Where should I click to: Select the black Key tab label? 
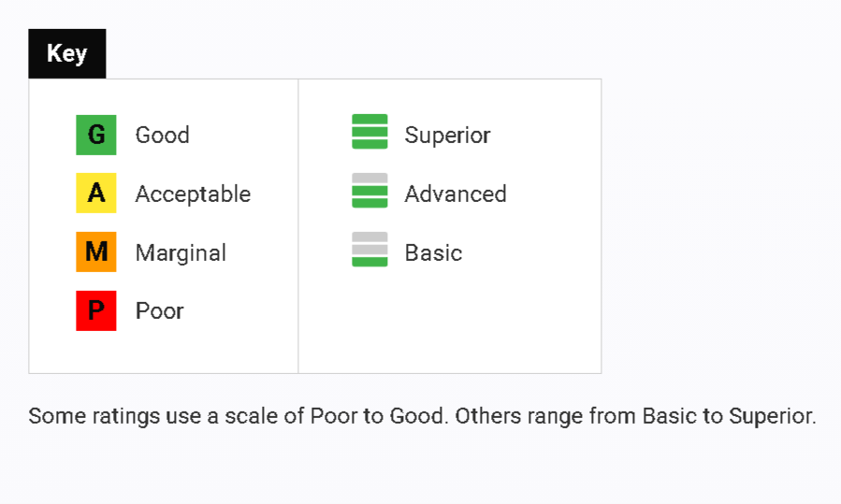[x=67, y=53]
